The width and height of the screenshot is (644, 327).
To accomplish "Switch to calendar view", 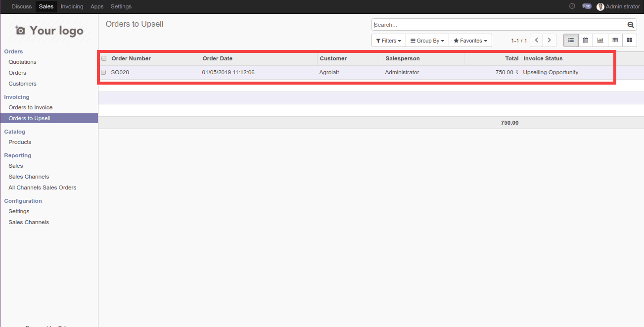I will coord(586,41).
